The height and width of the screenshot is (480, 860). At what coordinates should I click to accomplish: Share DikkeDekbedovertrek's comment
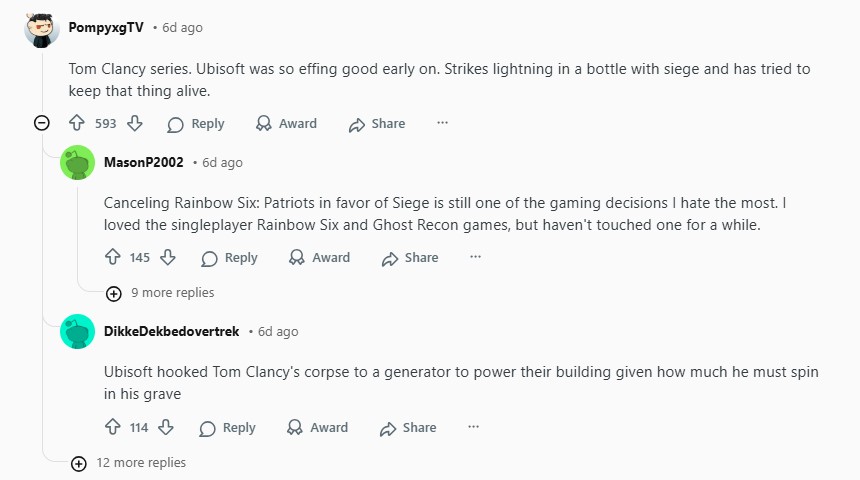coord(408,428)
